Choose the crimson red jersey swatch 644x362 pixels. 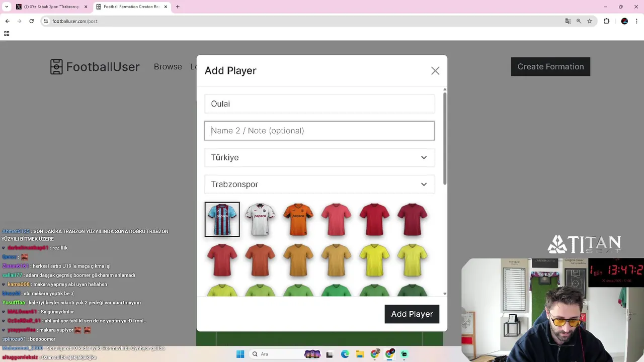(374, 219)
